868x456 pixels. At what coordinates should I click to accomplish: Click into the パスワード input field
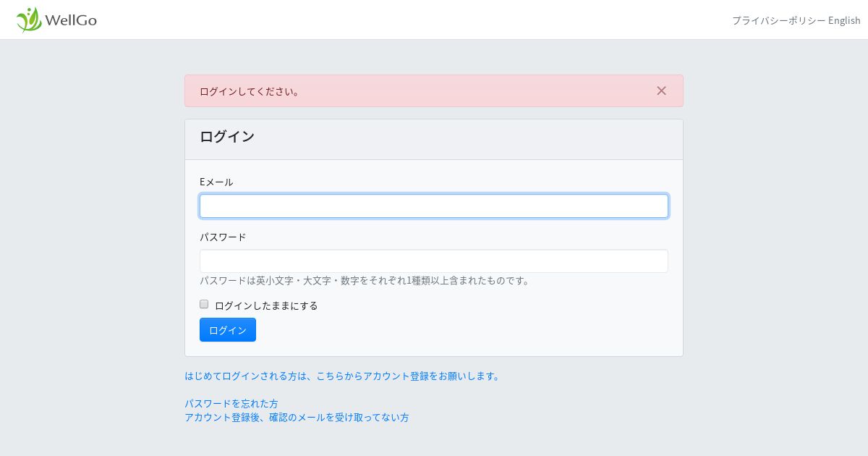tap(434, 261)
